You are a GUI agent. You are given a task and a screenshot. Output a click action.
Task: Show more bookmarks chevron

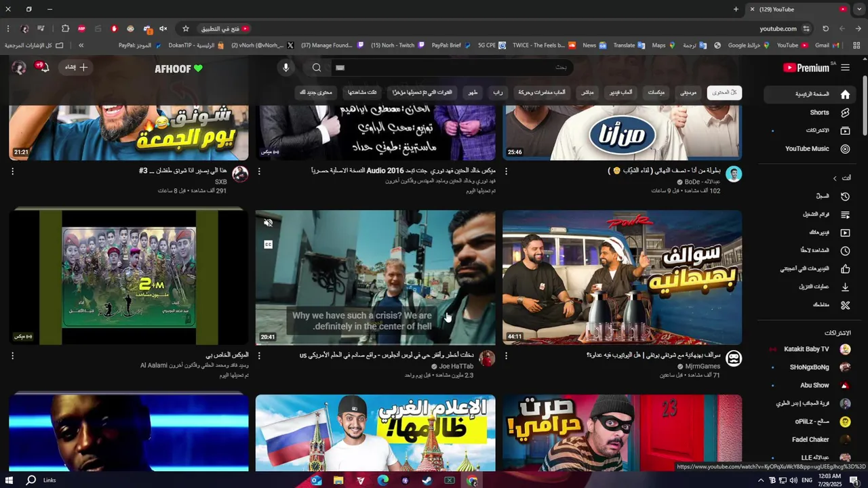(x=81, y=45)
